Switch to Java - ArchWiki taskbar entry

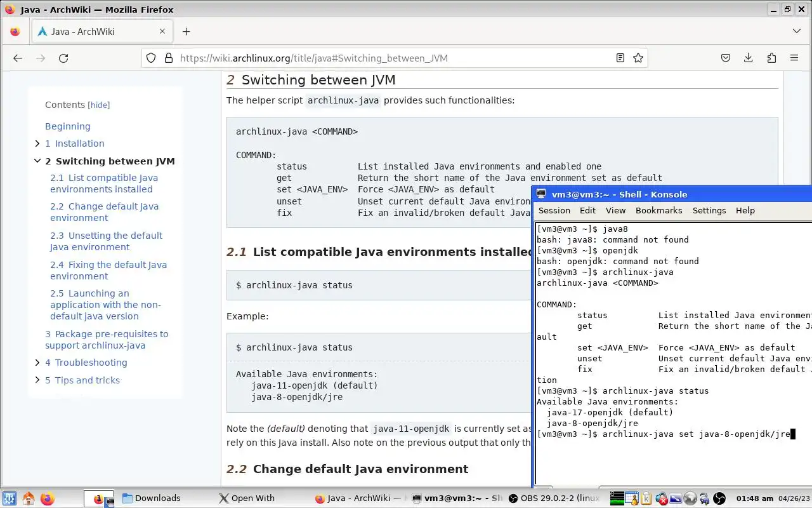[358, 498]
